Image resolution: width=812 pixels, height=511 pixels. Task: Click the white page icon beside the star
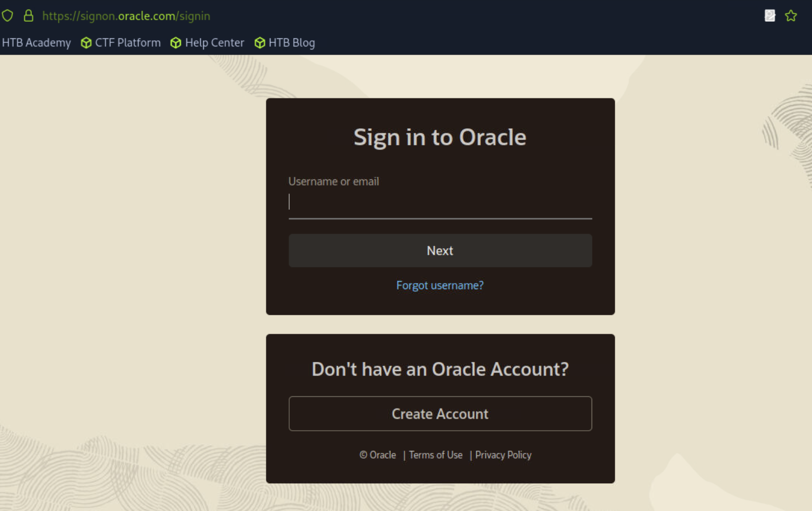[770, 16]
